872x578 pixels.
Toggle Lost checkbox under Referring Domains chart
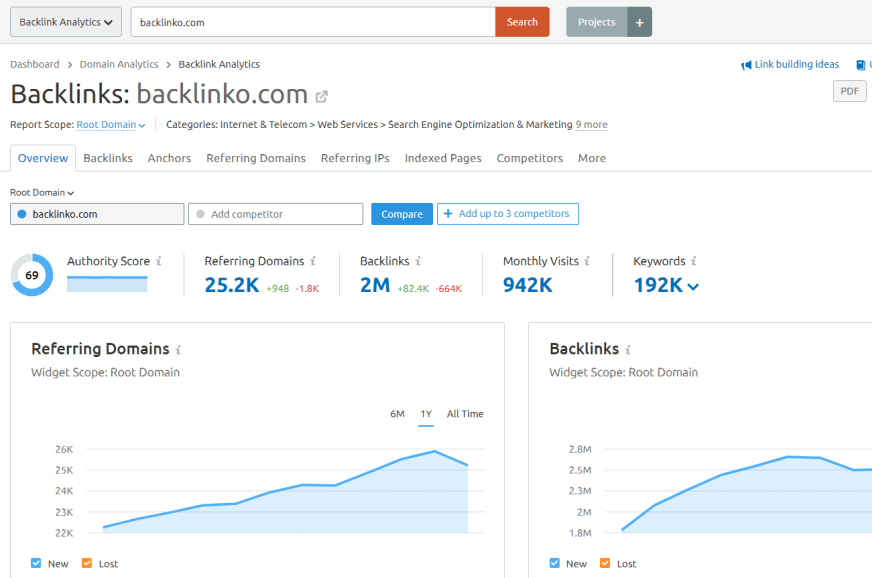point(87,563)
